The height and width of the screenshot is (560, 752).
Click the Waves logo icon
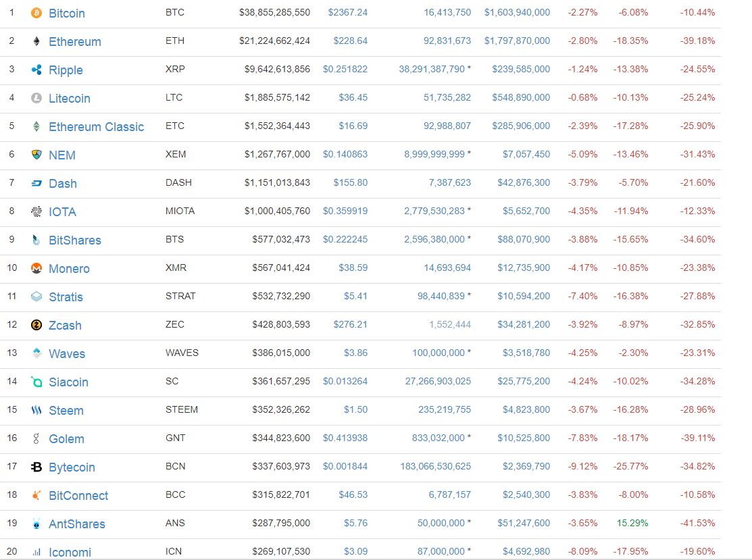pos(36,353)
